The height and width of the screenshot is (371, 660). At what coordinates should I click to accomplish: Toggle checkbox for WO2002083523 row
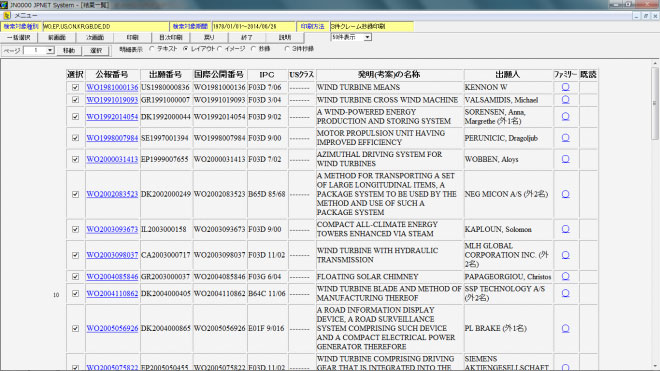75,194
